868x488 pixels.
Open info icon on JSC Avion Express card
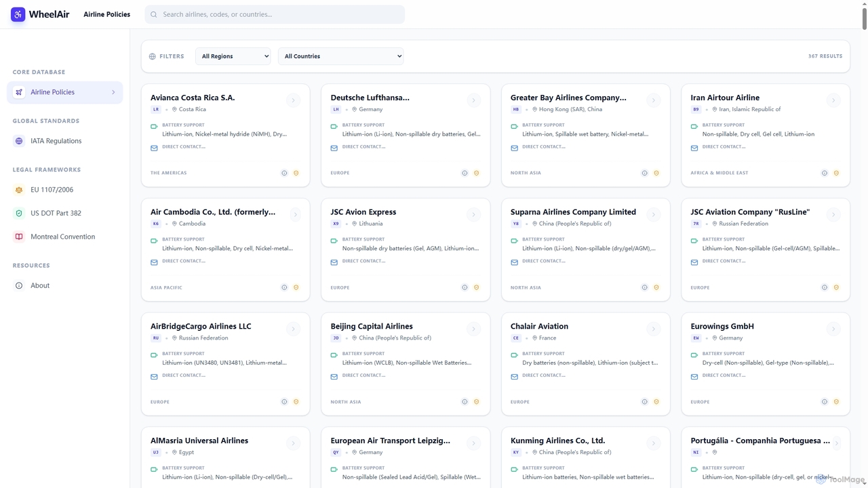(465, 287)
